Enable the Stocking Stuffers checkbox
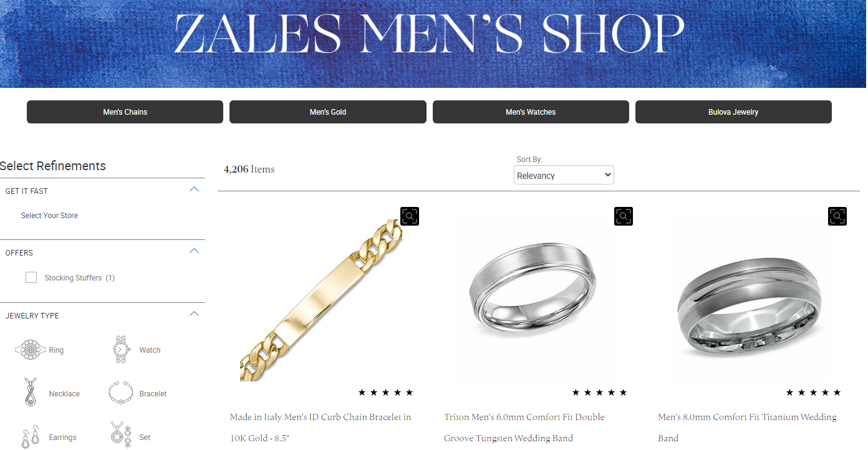This screenshot has width=868, height=450. [x=31, y=277]
